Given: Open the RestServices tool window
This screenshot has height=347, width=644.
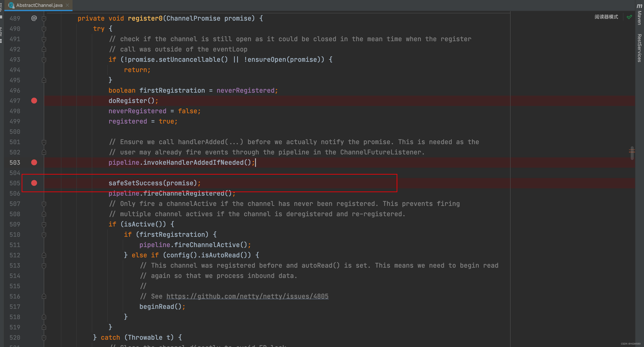Looking at the screenshot, I should [x=639, y=48].
